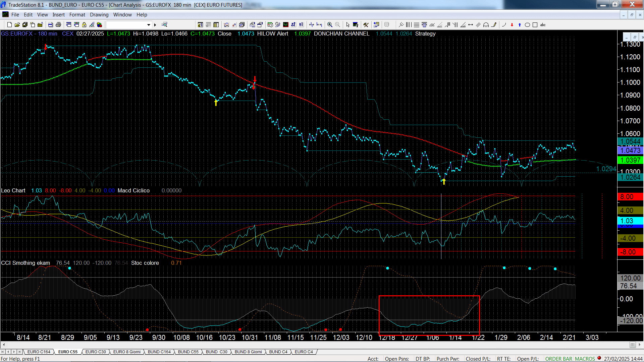Switch to the EURO 8 Giorni tab
The width and height of the screenshot is (644, 362).
click(x=127, y=352)
